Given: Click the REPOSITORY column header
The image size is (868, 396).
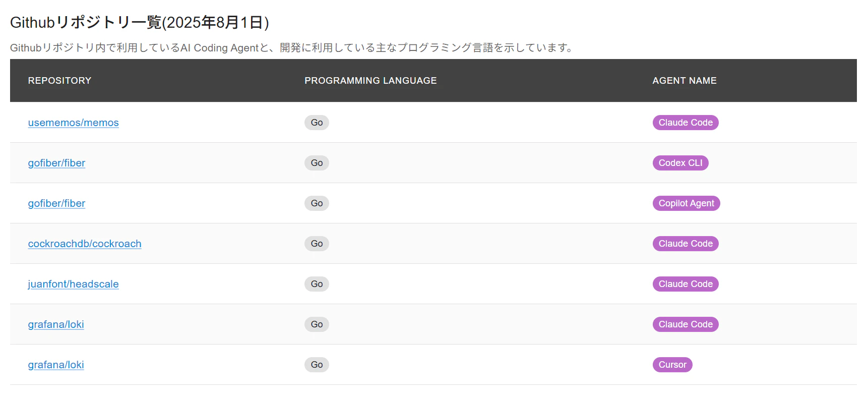Looking at the screenshot, I should [59, 81].
